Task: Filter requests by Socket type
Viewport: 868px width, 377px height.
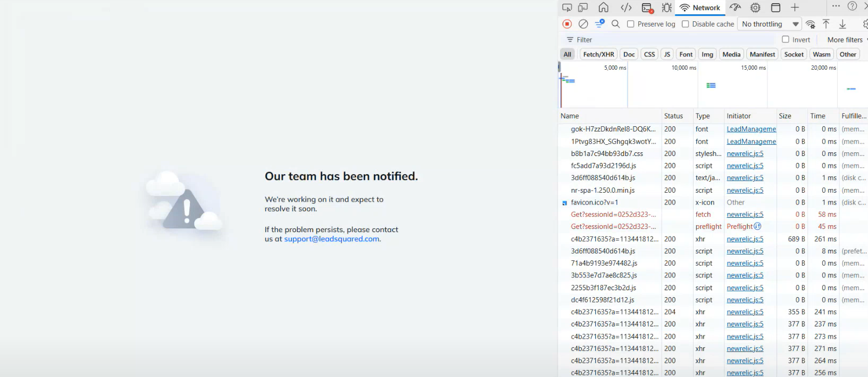Action: coord(794,54)
